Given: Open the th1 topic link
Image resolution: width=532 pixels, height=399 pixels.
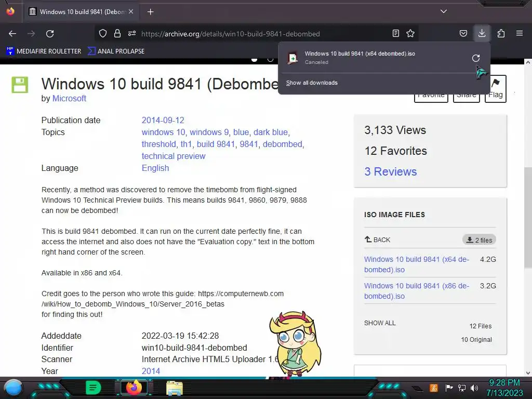Looking at the screenshot, I should (x=187, y=144).
